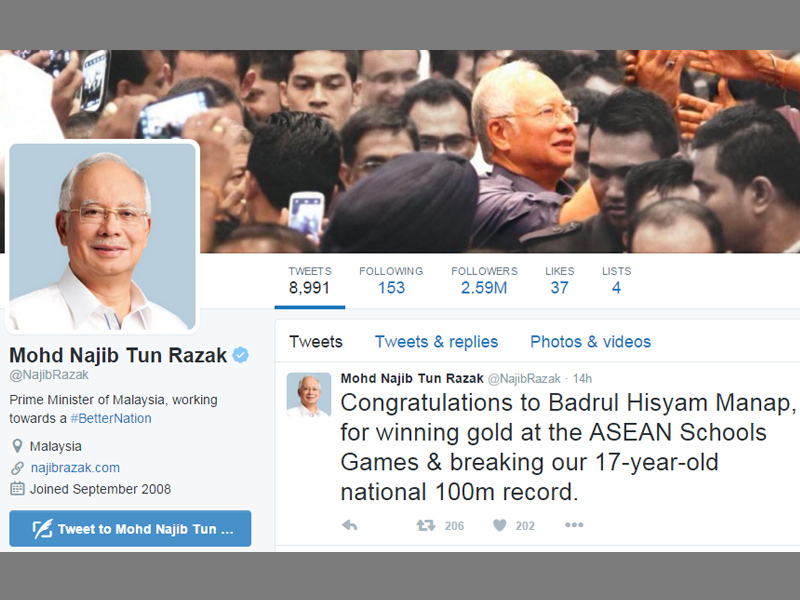Click the verified badge next to profile name
Screen dimensions: 800x600
[x=241, y=355]
